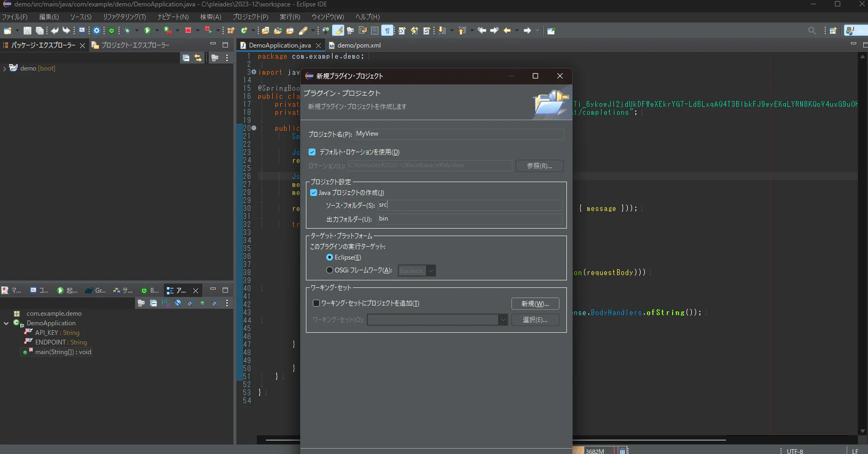Select com.example.demo package in outline
868x454 pixels.
54,314
